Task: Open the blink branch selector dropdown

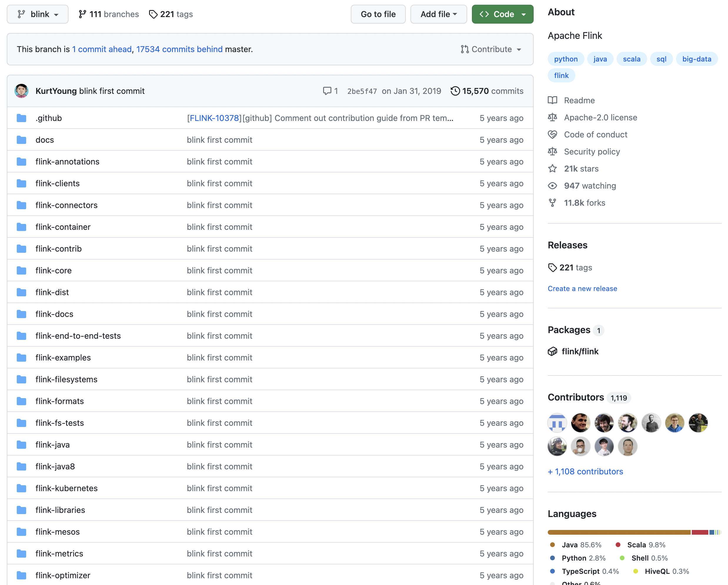Action: (37, 14)
